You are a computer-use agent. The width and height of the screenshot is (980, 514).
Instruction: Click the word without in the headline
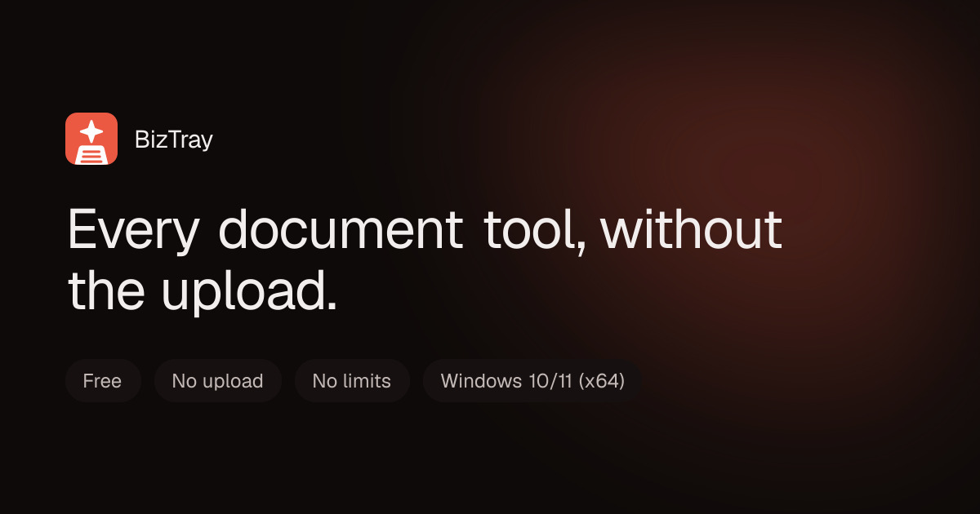692,229
